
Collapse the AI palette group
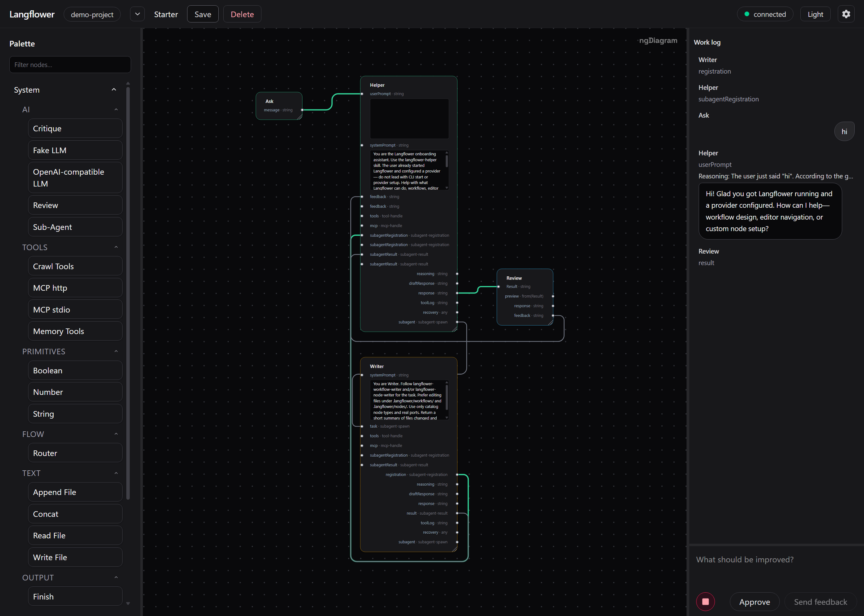pos(116,109)
